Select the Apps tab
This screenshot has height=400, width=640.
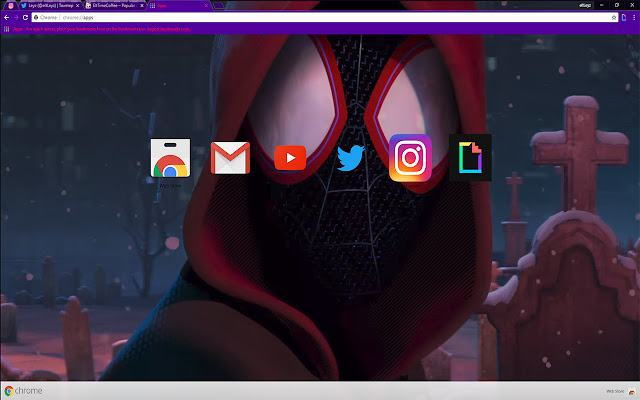[x=180, y=6]
